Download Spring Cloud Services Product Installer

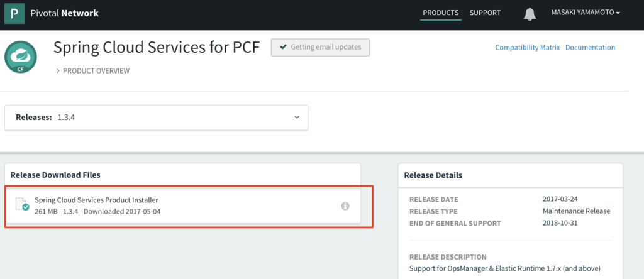click(x=96, y=200)
